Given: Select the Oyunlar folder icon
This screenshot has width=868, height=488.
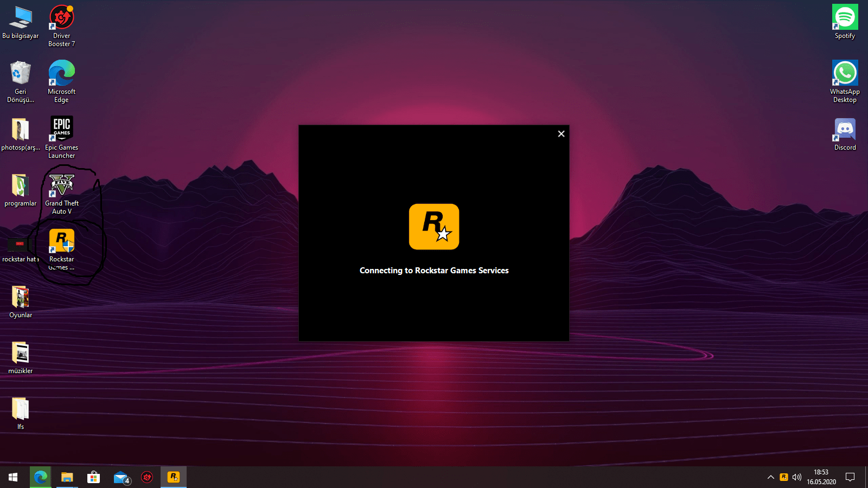Looking at the screenshot, I should pos(21,302).
